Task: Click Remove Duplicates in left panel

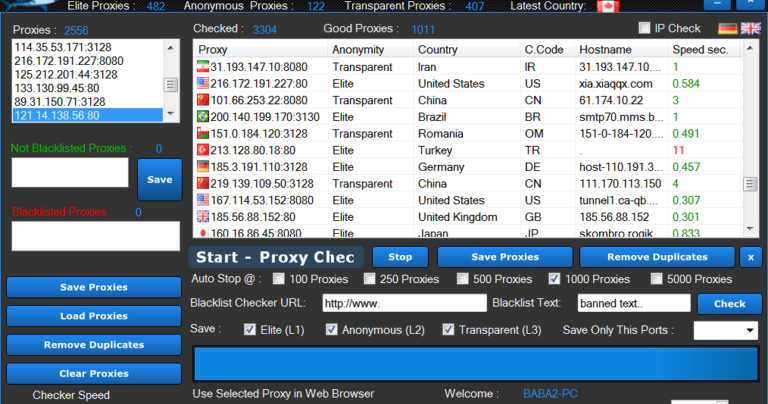Action: click(94, 345)
